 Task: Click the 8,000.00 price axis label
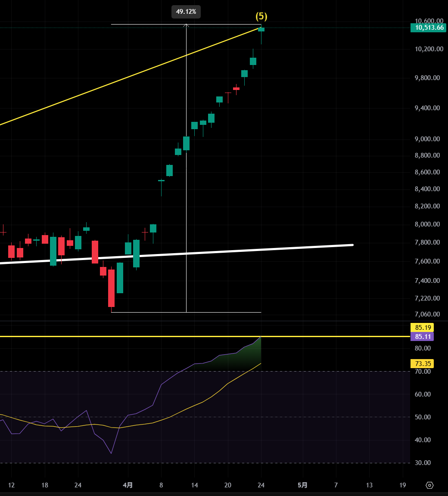[x=427, y=224]
